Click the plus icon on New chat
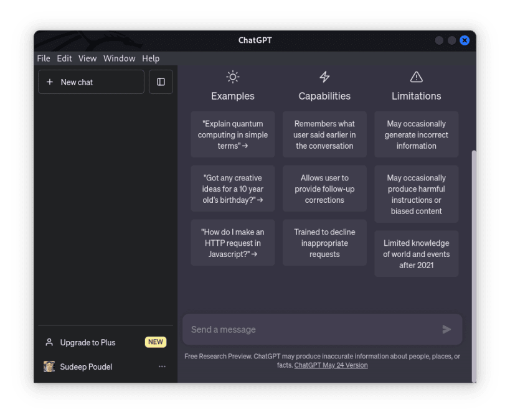Image resolution: width=510 pixels, height=420 pixels. click(x=50, y=82)
